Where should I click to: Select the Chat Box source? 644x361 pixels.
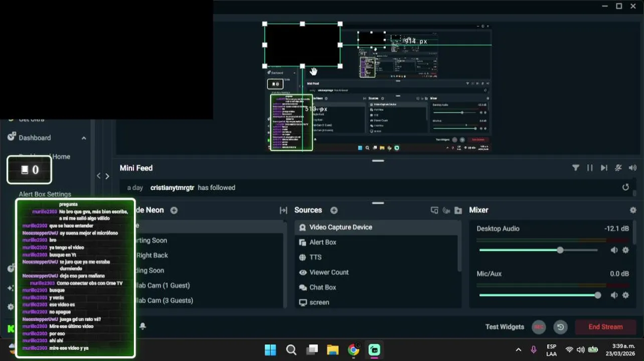tap(377, 287)
